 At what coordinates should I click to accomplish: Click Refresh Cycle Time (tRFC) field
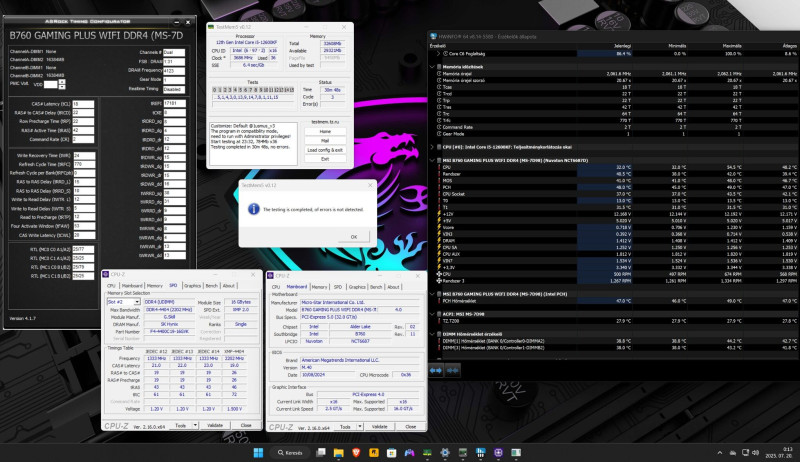coord(85,164)
